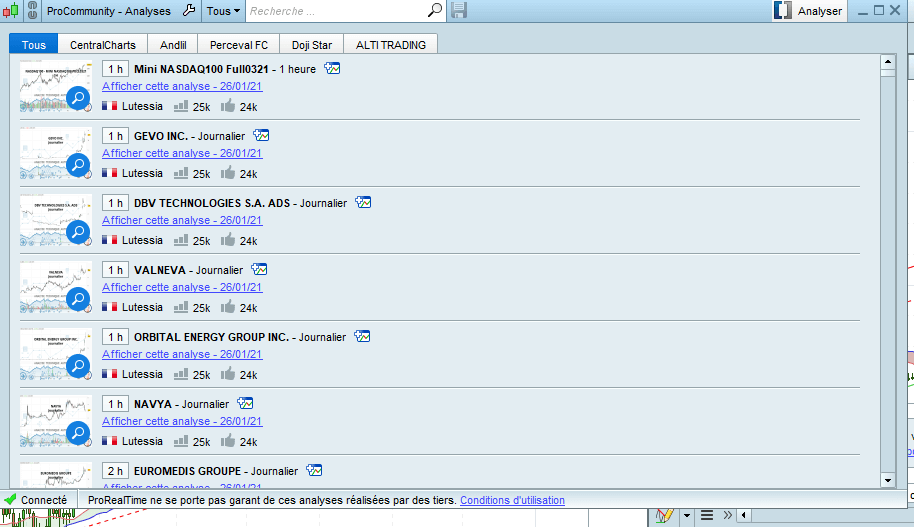Viewport: 914px width, 528px height.
Task: Open ORBITAL ENERGY GROUP analysis thumbnail
Action: 56,354
